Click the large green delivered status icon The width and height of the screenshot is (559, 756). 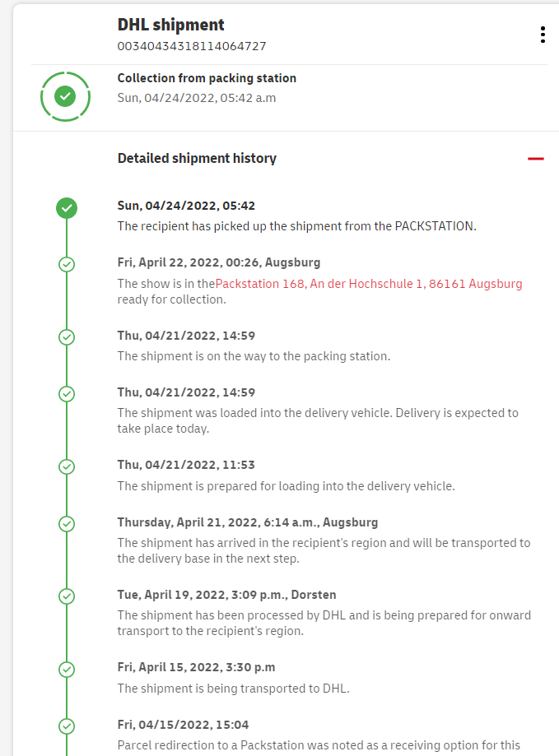[65, 97]
